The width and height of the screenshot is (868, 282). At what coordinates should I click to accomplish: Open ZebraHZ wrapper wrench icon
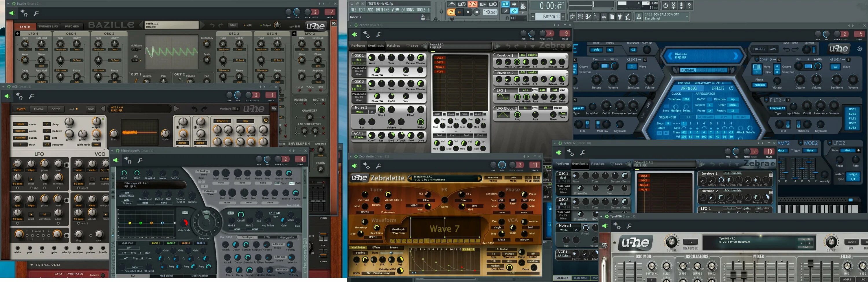583,153
